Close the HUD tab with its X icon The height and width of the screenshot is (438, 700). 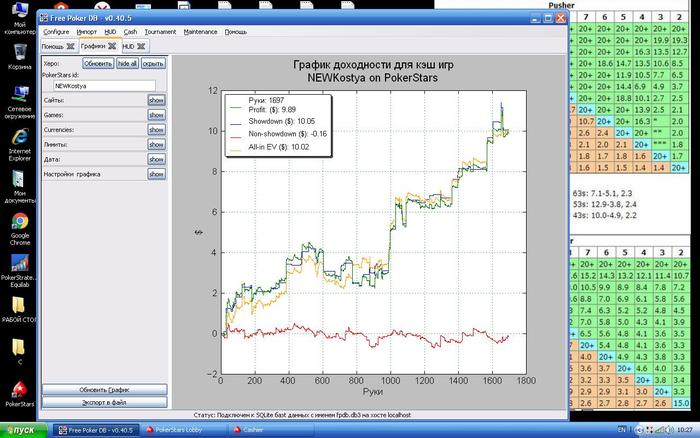click(141, 46)
